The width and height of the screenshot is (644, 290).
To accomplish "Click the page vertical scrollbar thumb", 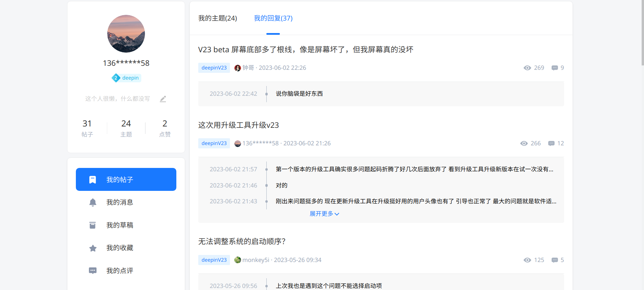I will pos(643,33).
